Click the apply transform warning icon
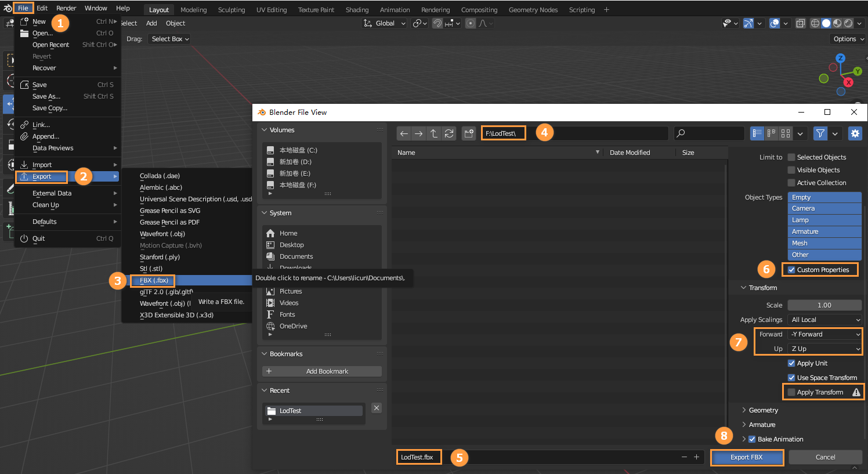868x474 pixels. 856,392
